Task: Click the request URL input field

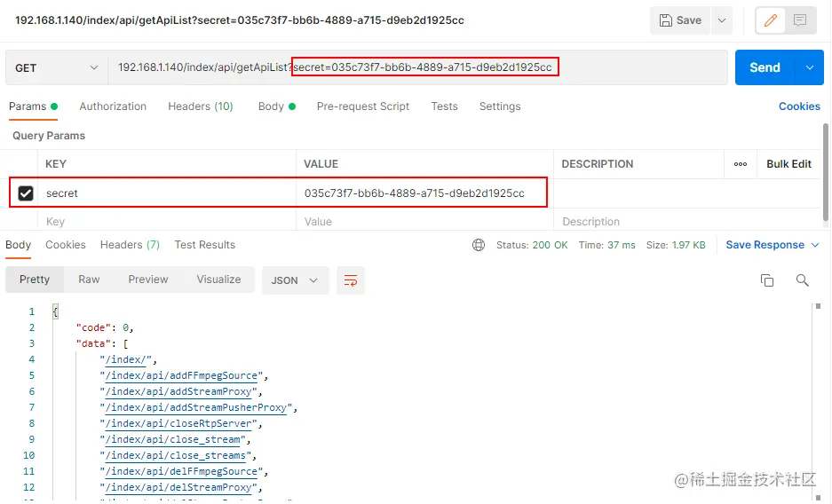Action: [x=417, y=67]
